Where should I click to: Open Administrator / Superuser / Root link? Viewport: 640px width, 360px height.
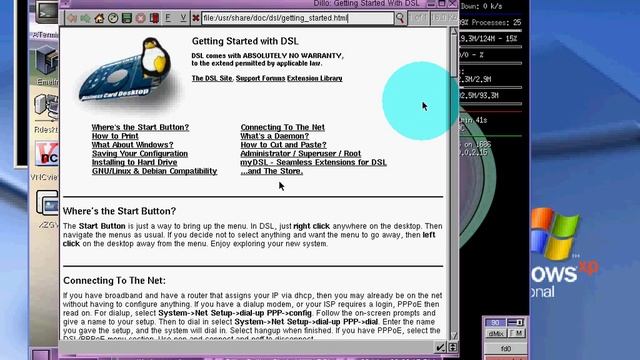pyautogui.click(x=300, y=153)
